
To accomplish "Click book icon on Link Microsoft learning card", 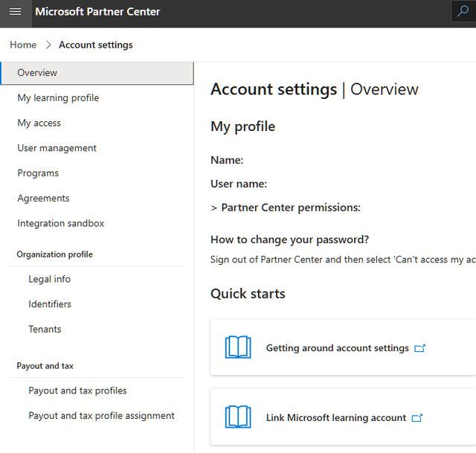I will click(x=238, y=417).
